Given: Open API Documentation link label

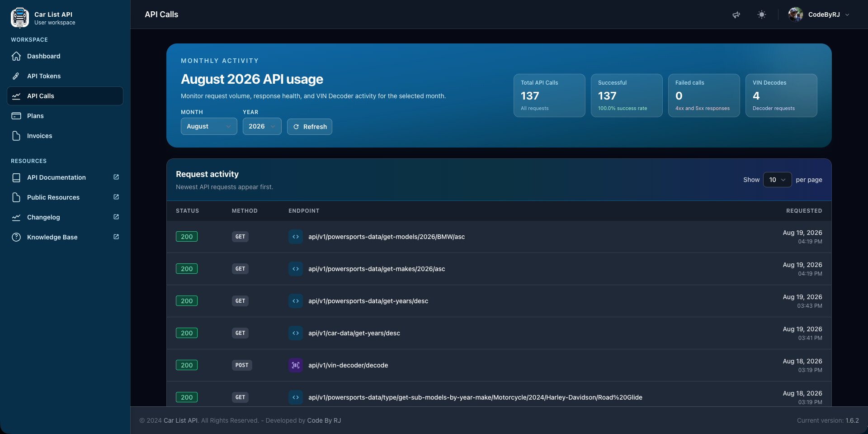Looking at the screenshot, I should pyautogui.click(x=57, y=177).
